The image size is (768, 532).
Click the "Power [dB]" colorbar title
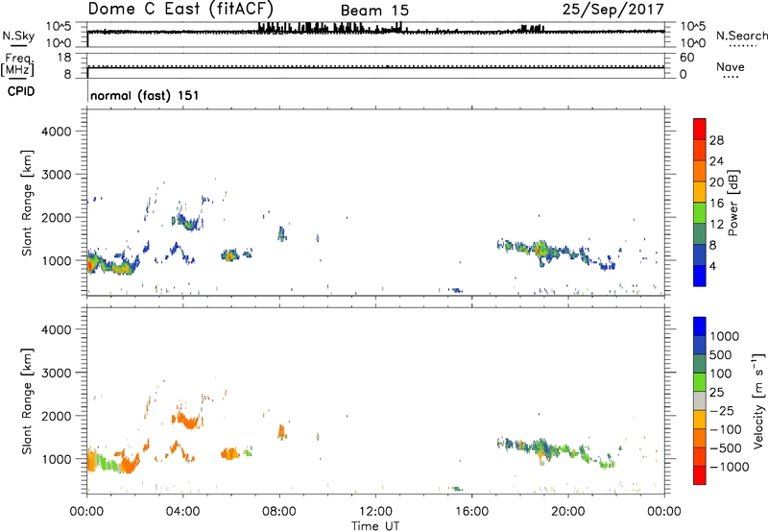click(x=732, y=203)
